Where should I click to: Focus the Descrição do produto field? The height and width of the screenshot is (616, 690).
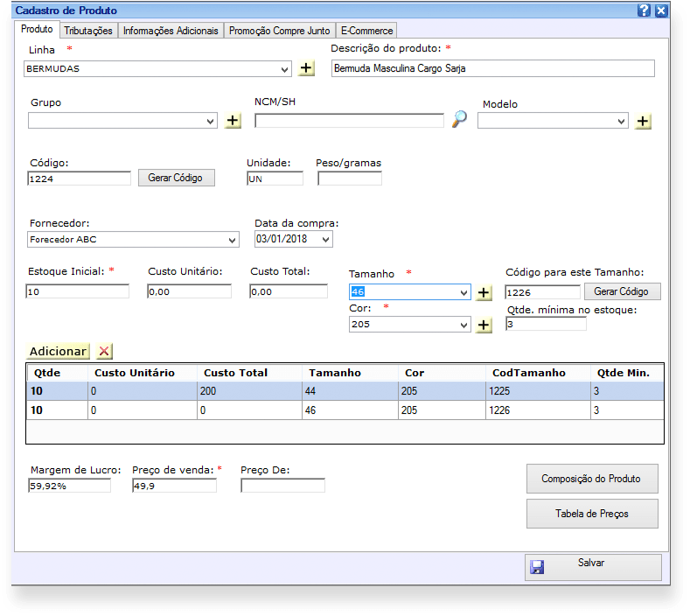[493, 68]
